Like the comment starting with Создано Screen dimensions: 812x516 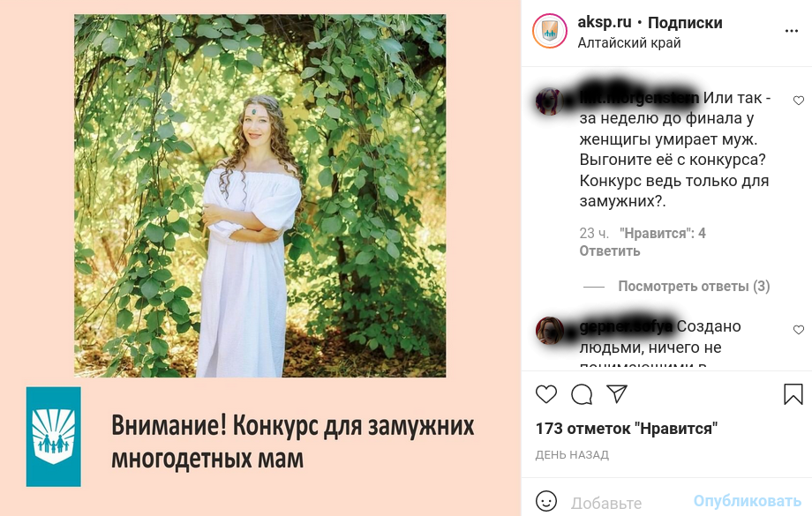point(799,330)
